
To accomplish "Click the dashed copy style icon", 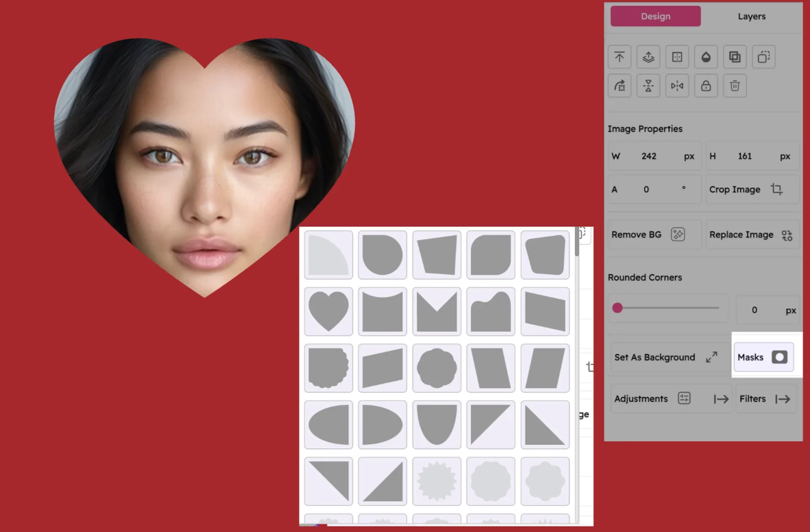I will tap(763, 57).
